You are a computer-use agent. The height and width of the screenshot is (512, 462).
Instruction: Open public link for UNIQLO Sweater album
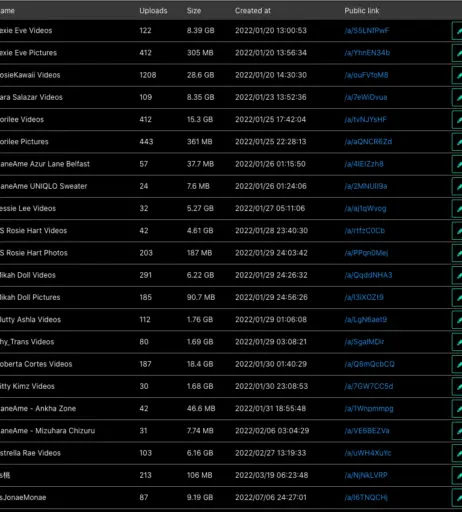pos(366,186)
